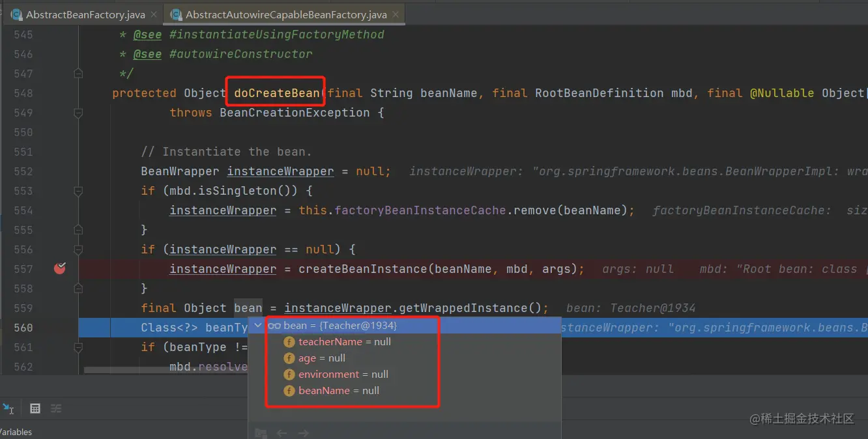Collapse the if block fold at line 553
Screen dimensions: 868x439
(78, 191)
